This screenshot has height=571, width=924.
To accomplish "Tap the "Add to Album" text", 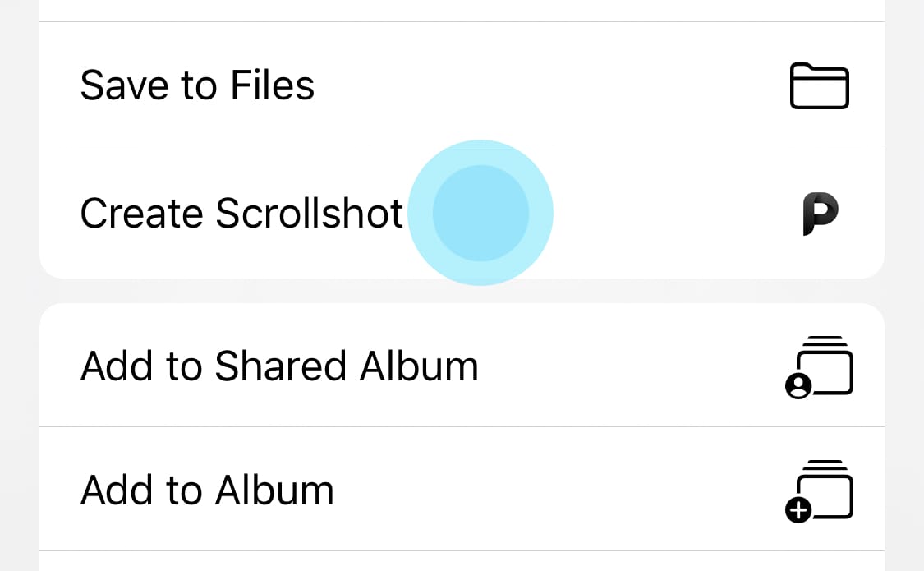I will pyautogui.click(x=207, y=490).
